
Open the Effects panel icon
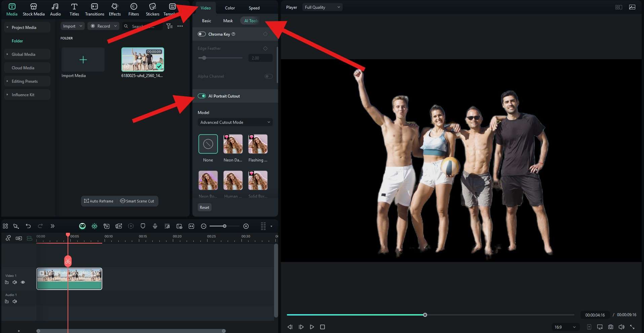pyautogui.click(x=115, y=9)
